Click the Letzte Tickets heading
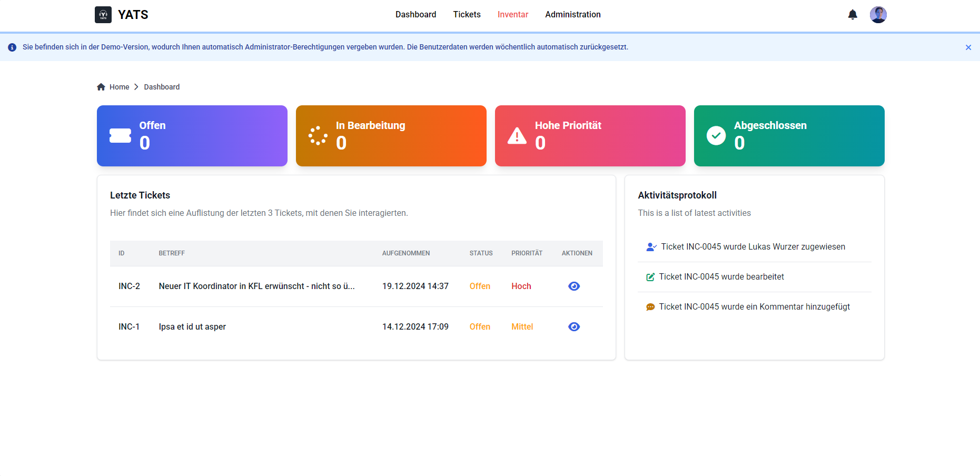980x476 pixels. 140,195
